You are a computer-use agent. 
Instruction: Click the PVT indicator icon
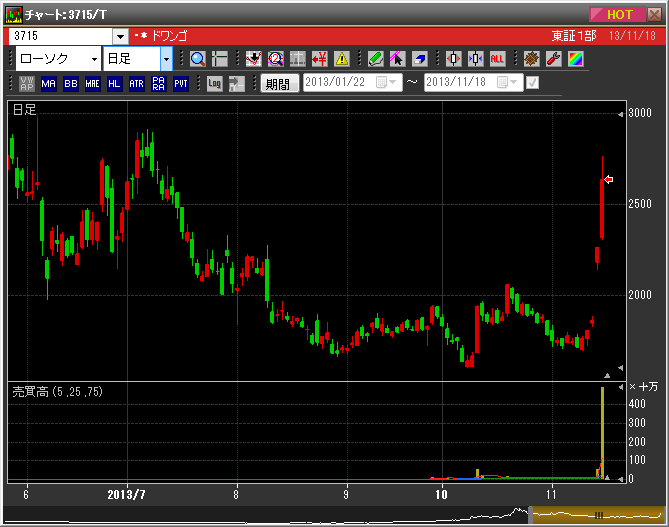click(x=181, y=84)
